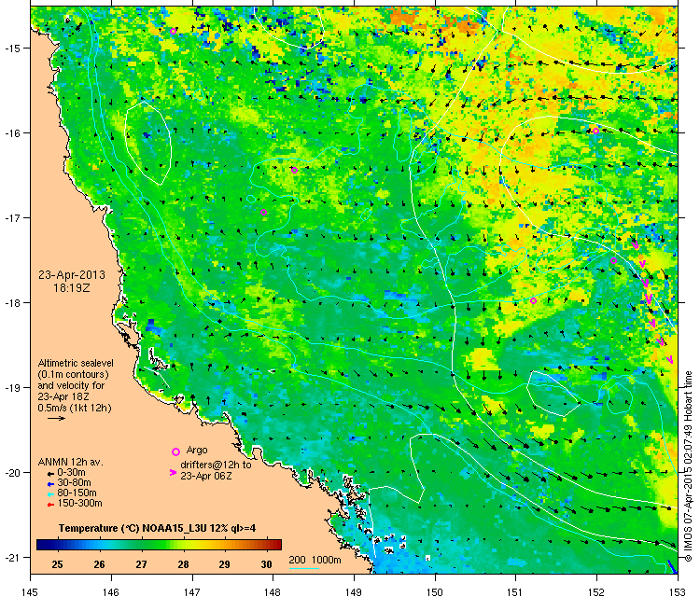The image size is (700, 597).
Task: Click the blue current arrow at bottom-right corner
Action: [x=672, y=566]
